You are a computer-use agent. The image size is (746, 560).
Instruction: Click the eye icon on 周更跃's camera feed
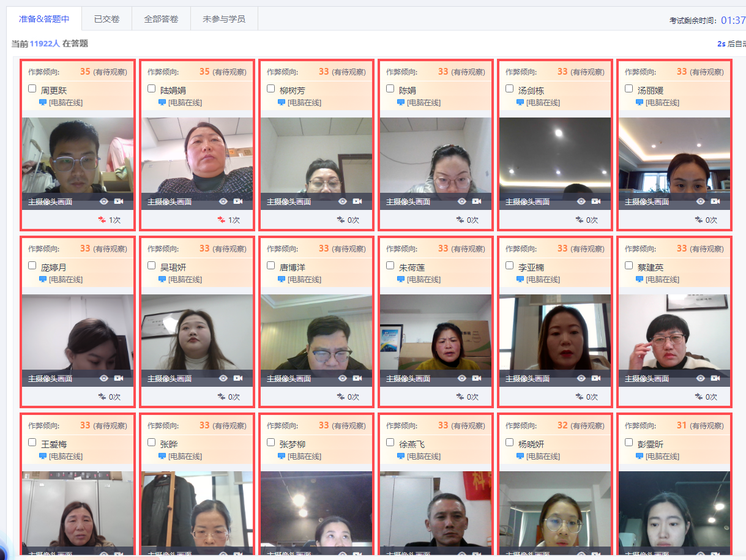click(x=104, y=201)
